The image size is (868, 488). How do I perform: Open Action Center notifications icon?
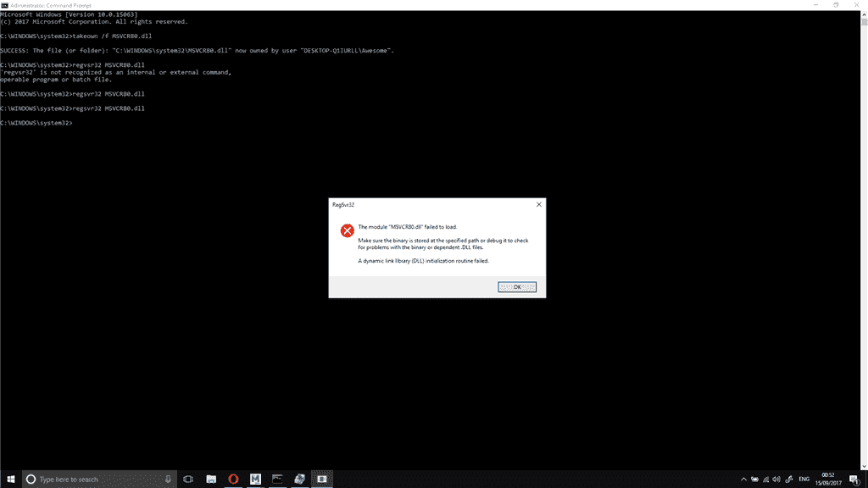pyautogui.click(x=854, y=480)
